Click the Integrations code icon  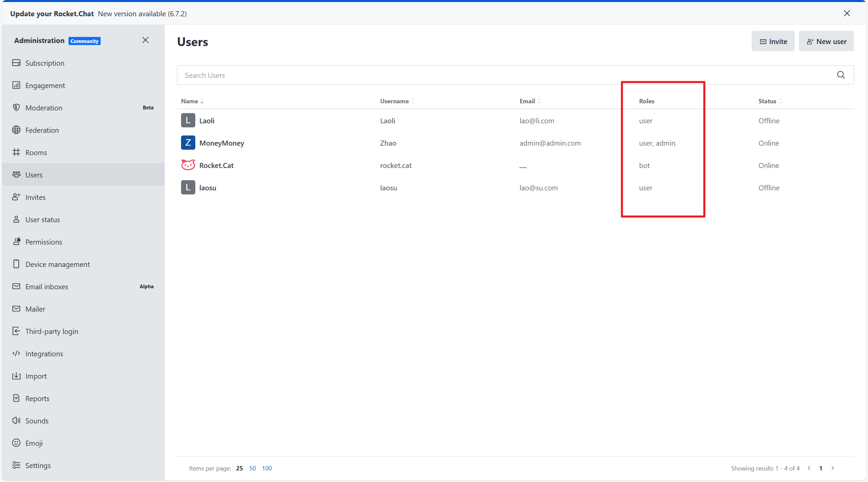(x=16, y=353)
